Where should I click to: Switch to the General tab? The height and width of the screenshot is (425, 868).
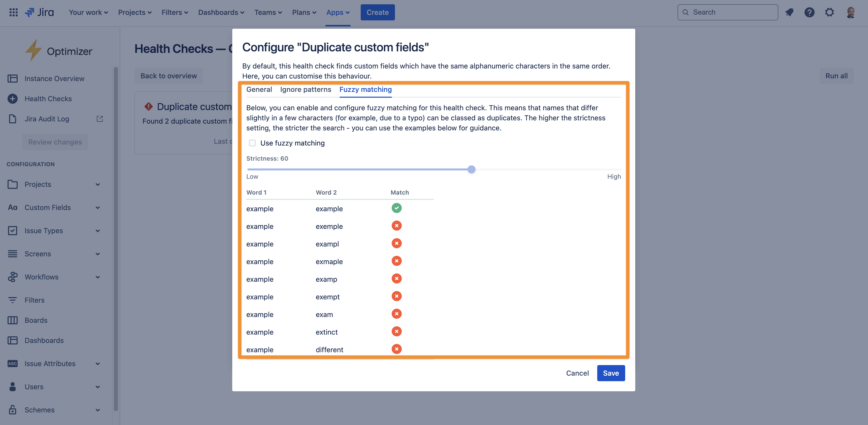tap(259, 90)
